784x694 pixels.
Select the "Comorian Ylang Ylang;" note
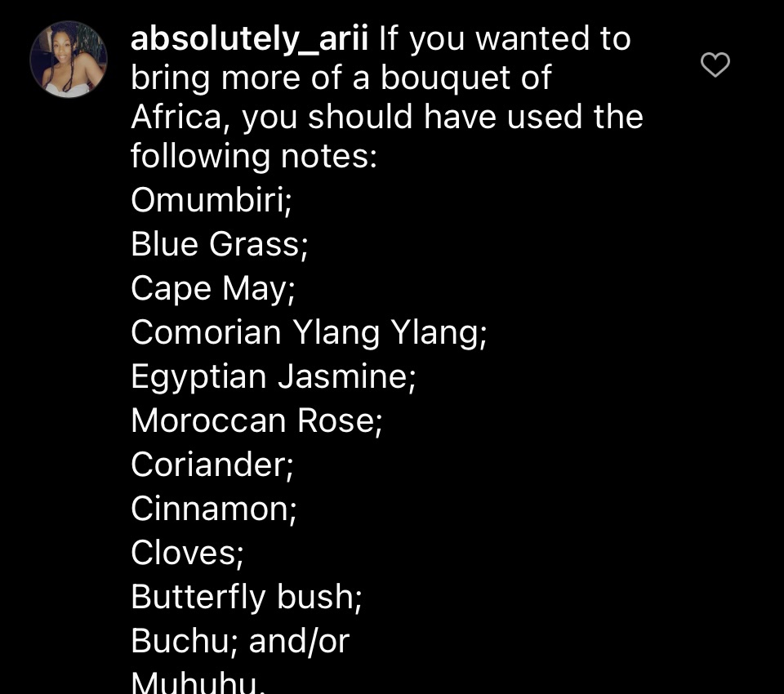point(309,332)
